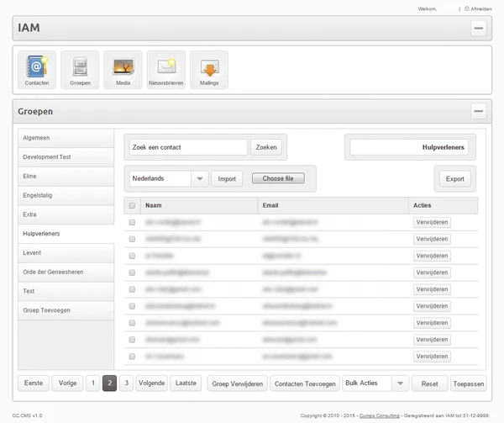Click the Groep Verwijderen button
The height and width of the screenshot is (423, 504).
(x=237, y=383)
